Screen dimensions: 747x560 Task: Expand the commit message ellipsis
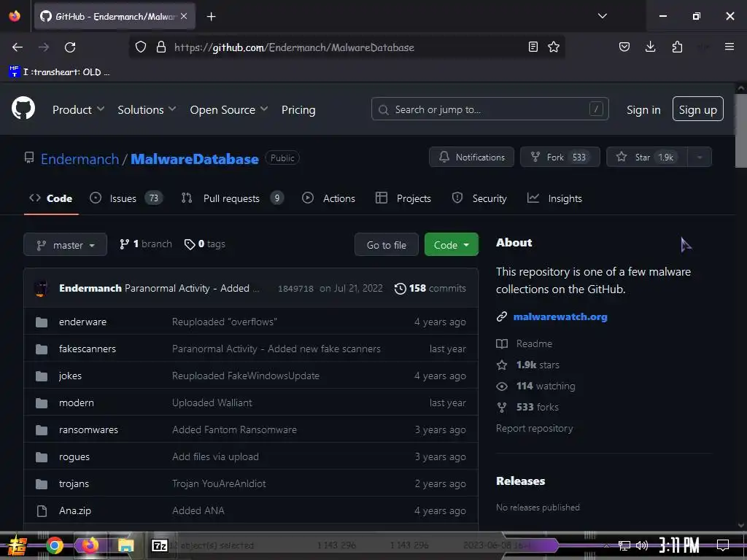256,289
